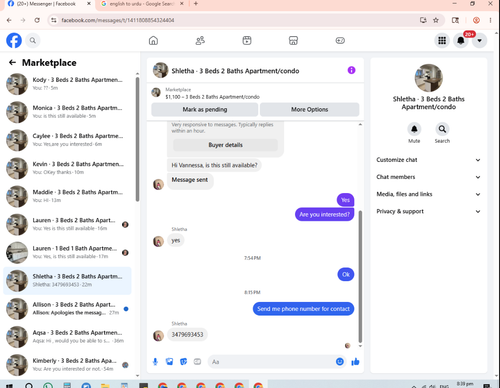This screenshot has height=388, width=500.
Task: Select the Shletha conversation row
Action: 67,281
